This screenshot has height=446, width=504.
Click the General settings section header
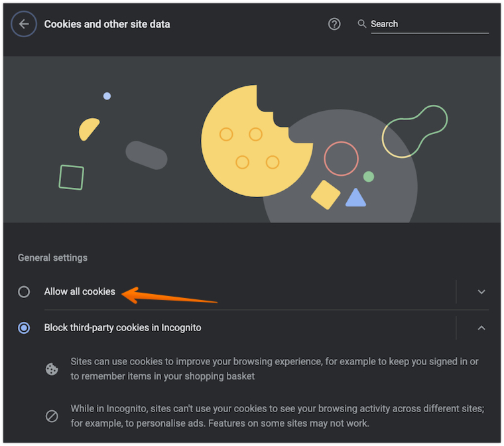(52, 258)
